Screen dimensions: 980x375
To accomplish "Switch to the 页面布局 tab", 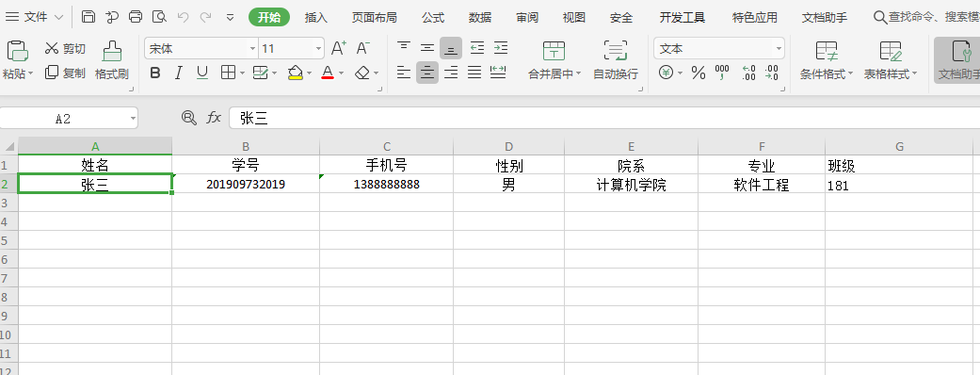I will point(374,18).
